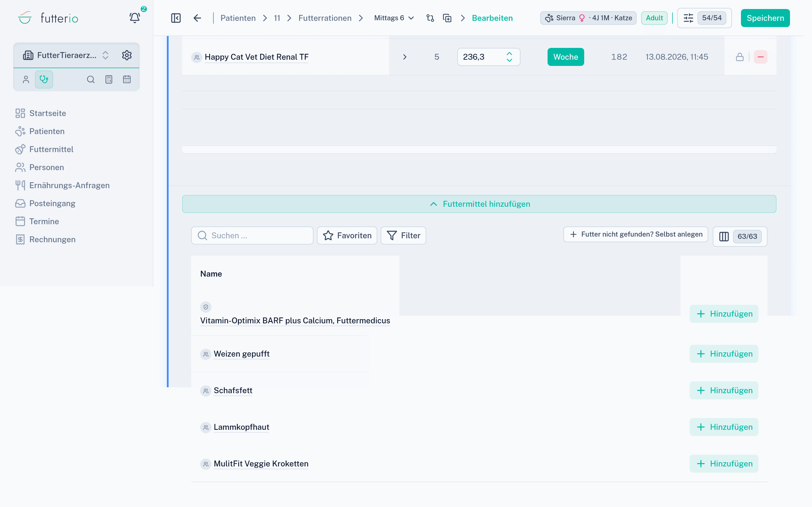Click the Speichern button
Image resolution: width=812 pixels, height=507 pixels.
[765, 18]
